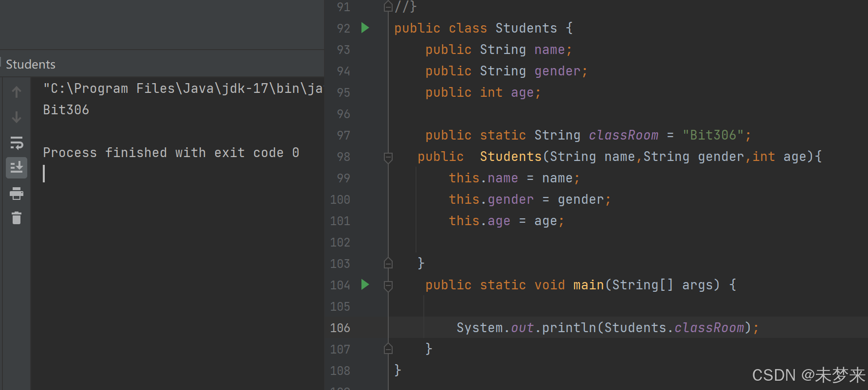Viewport: 868px width, 390px height.
Task: Click line number 106 in gutter
Action: (x=340, y=328)
